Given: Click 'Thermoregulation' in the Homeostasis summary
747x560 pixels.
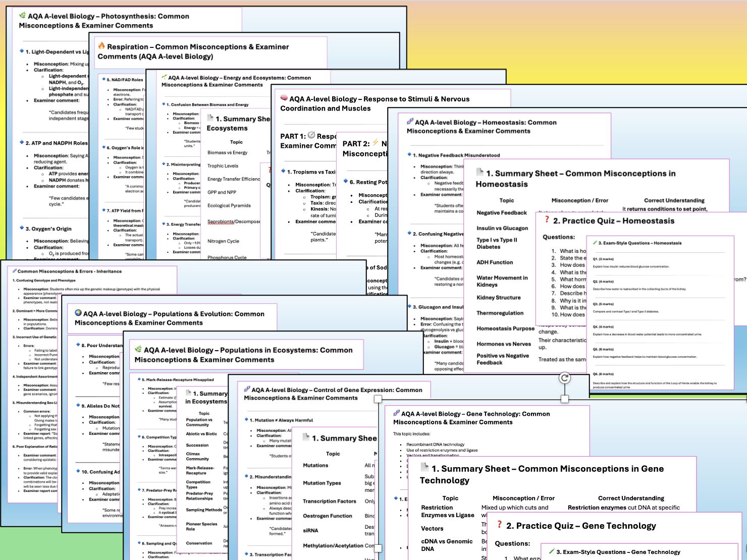Looking at the screenshot, I should click(x=500, y=313).
